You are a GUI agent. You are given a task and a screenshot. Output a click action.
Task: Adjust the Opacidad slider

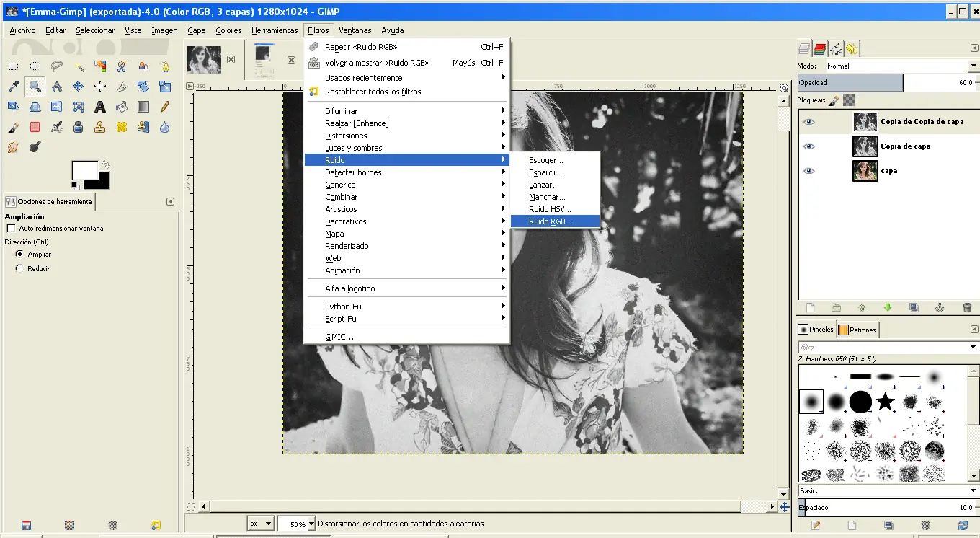[850, 83]
